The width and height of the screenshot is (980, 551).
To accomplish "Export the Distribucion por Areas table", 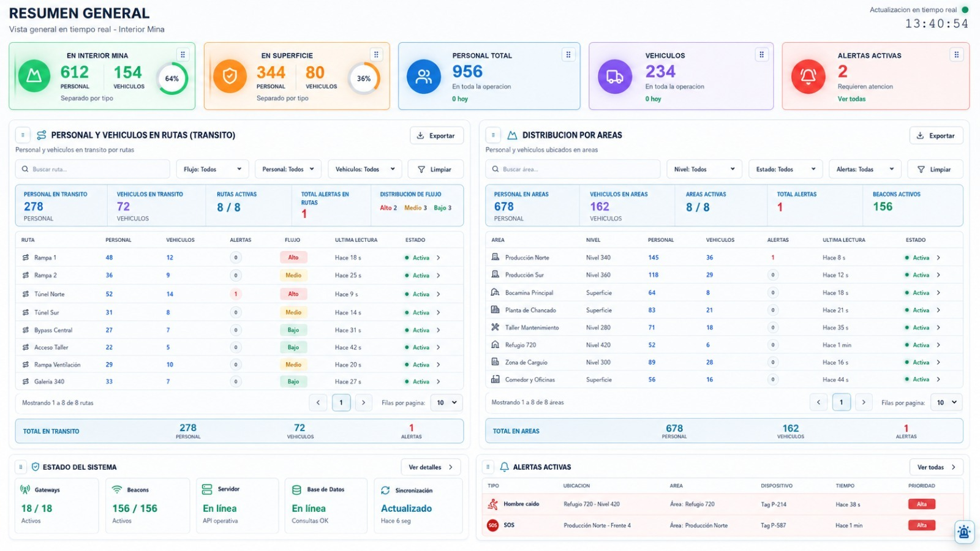I will click(937, 136).
